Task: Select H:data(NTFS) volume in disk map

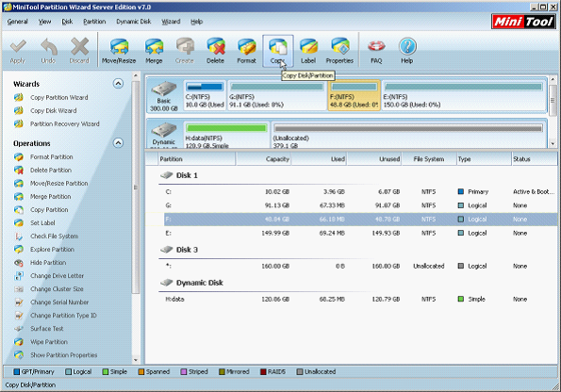Action: click(226, 135)
